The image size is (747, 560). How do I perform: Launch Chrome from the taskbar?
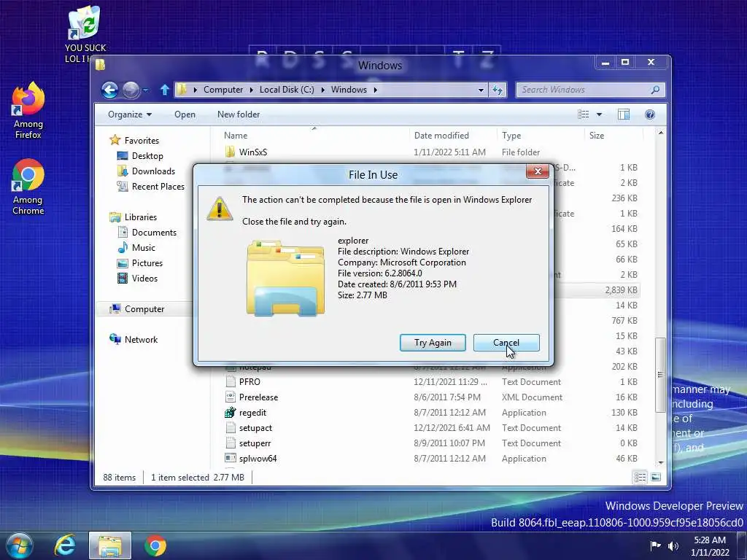point(155,545)
